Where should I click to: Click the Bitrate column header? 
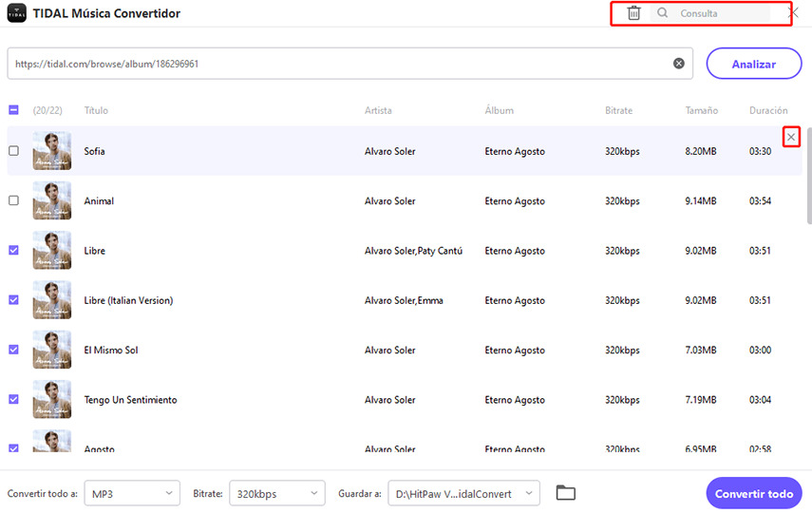point(619,110)
